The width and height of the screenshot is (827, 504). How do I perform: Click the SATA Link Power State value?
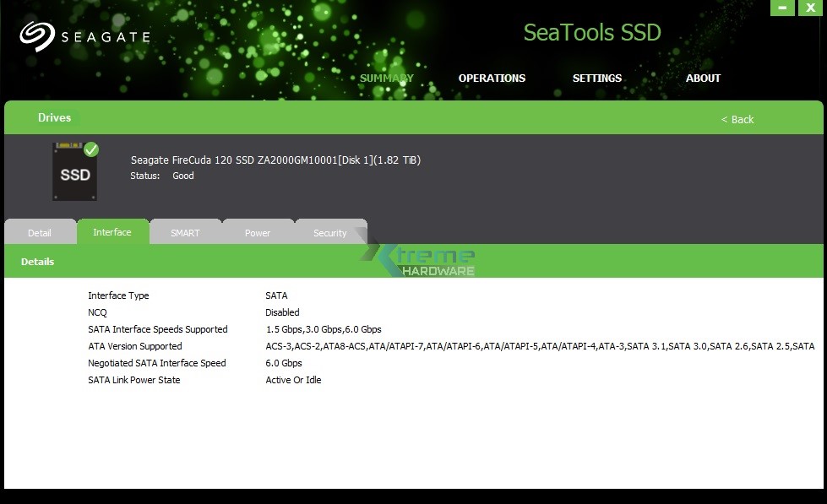(x=293, y=380)
